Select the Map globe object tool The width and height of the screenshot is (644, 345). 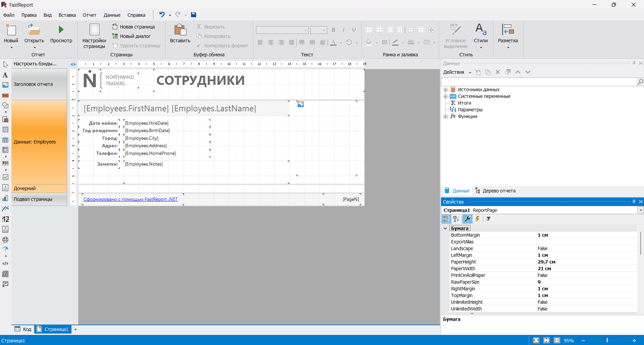(x=5, y=240)
